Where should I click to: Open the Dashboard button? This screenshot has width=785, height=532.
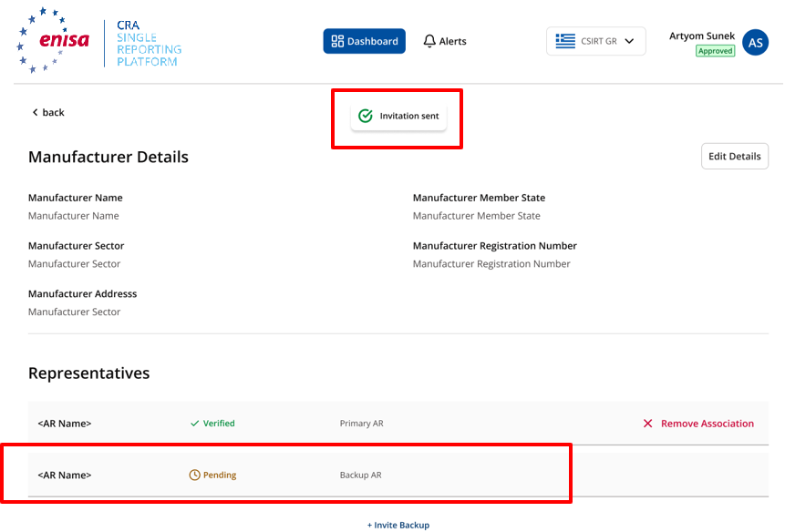pos(364,41)
